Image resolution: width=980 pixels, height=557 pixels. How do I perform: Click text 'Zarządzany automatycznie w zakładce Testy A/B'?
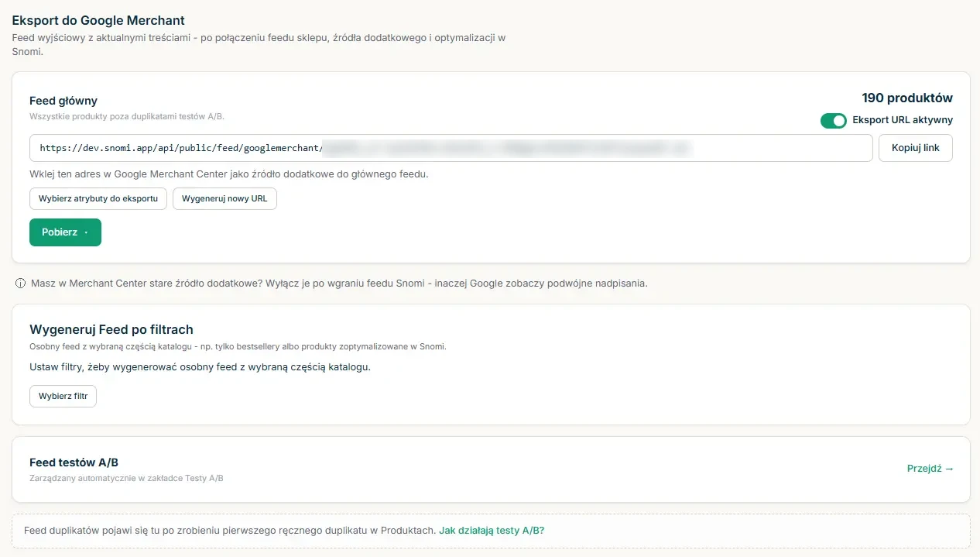(x=126, y=478)
